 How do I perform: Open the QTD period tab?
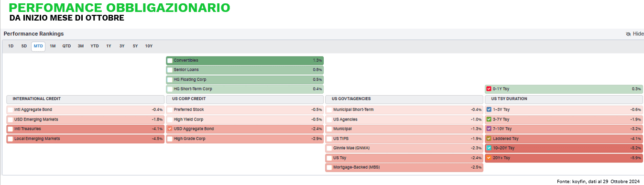point(66,46)
